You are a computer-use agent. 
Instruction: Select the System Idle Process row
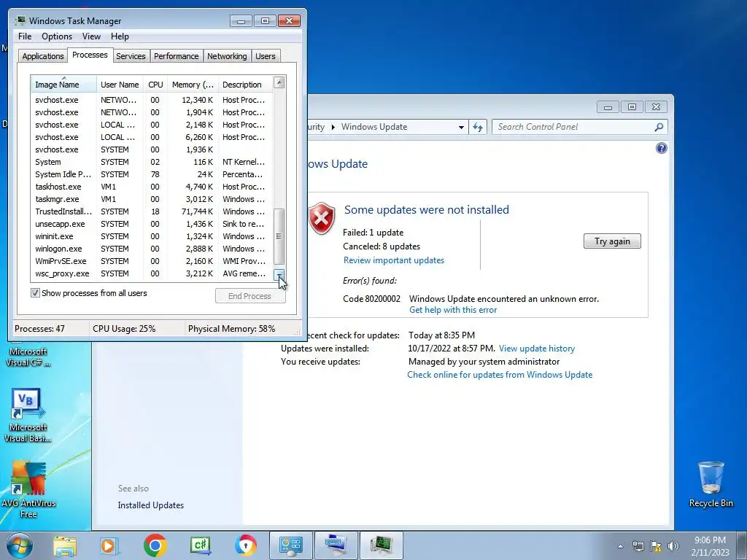tap(152, 174)
